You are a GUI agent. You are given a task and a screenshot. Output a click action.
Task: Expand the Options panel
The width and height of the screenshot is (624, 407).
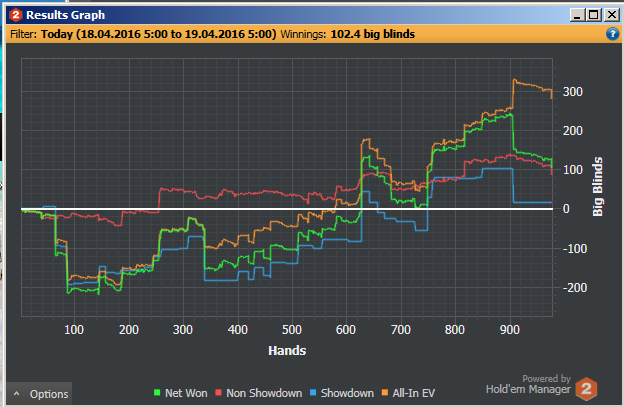[39, 394]
